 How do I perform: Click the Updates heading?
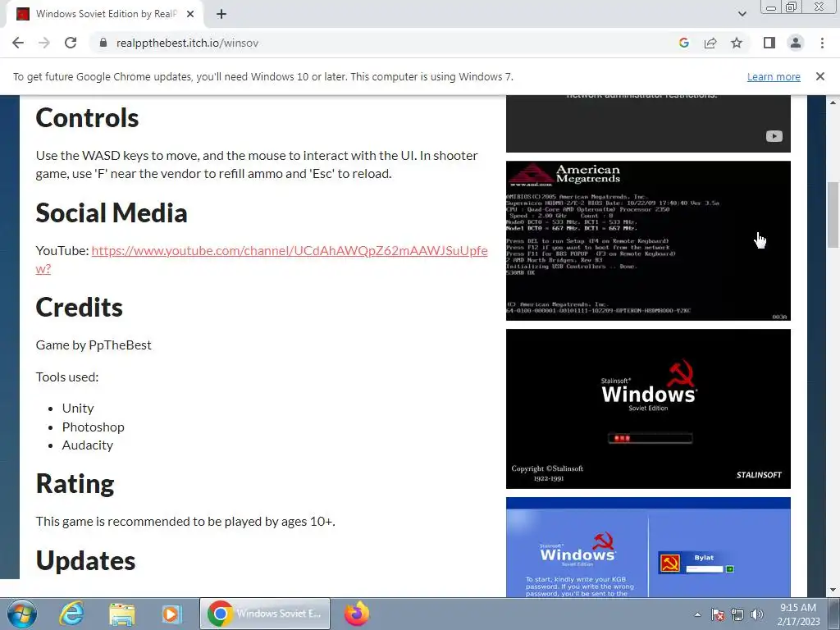(x=85, y=561)
